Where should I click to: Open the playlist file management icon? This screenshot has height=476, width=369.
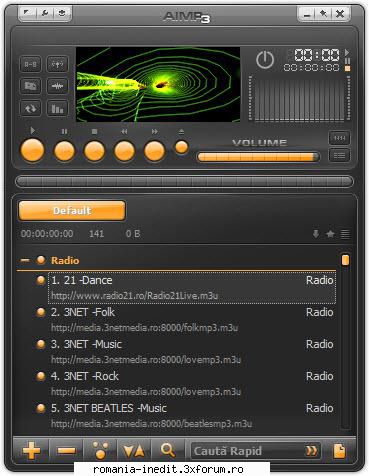(340, 451)
